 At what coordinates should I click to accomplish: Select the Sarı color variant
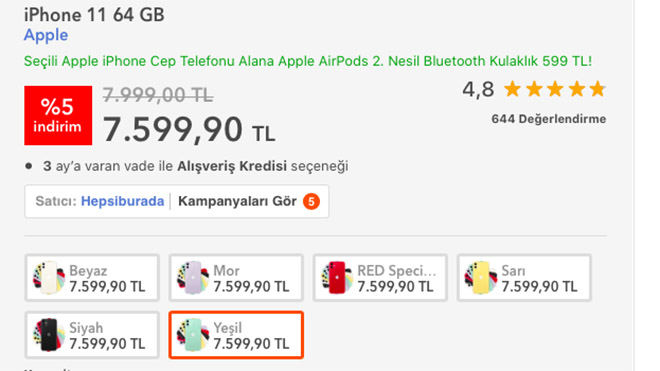coord(524,278)
